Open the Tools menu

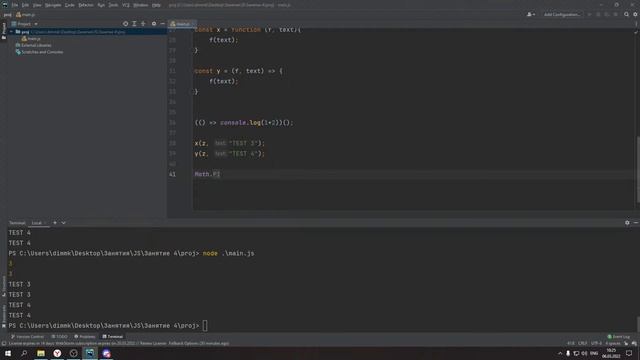point(113,5)
